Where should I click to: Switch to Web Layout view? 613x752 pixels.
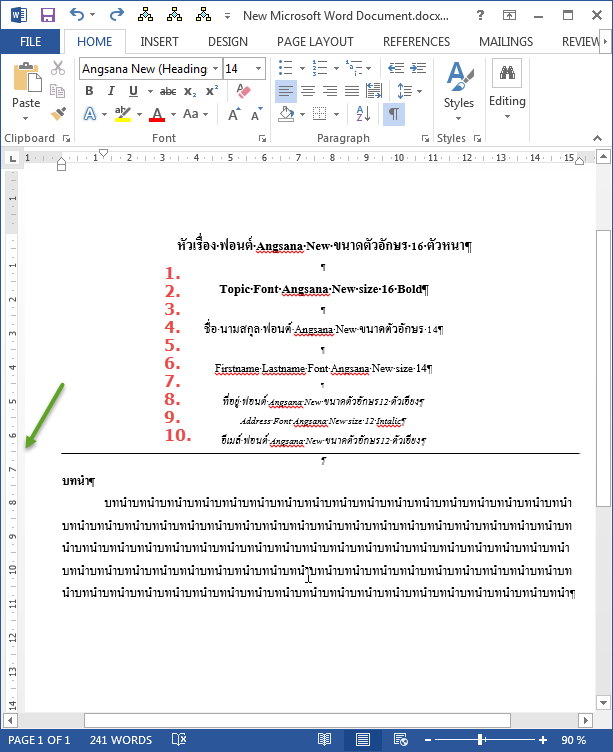click(400, 740)
